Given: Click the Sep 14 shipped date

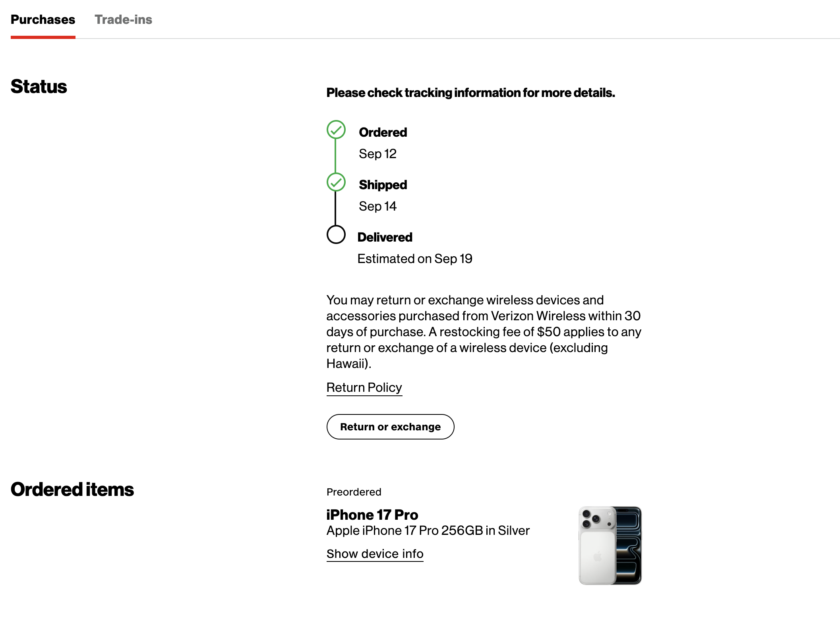Looking at the screenshot, I should (x=377, y=206).
